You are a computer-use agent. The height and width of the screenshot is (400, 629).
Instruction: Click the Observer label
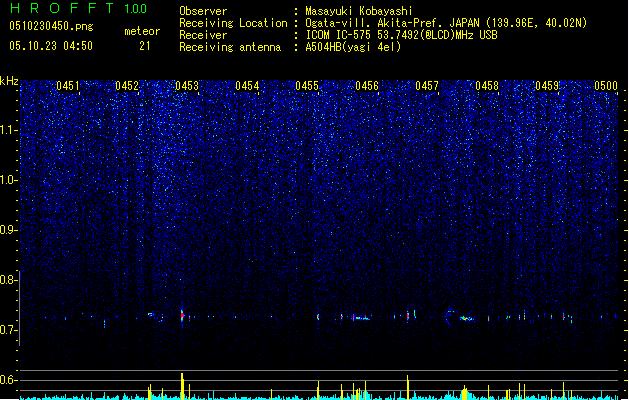click(x=203, y=11)
